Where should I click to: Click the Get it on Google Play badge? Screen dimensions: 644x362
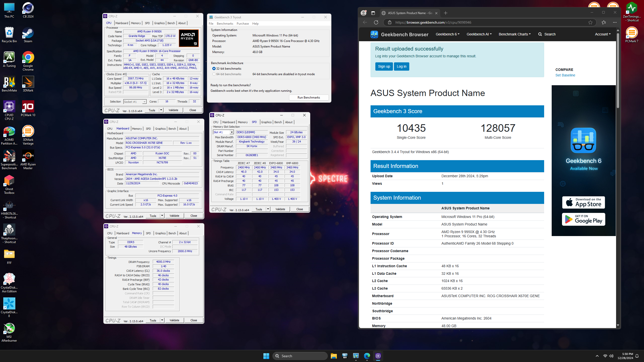[x=584, y=219]
